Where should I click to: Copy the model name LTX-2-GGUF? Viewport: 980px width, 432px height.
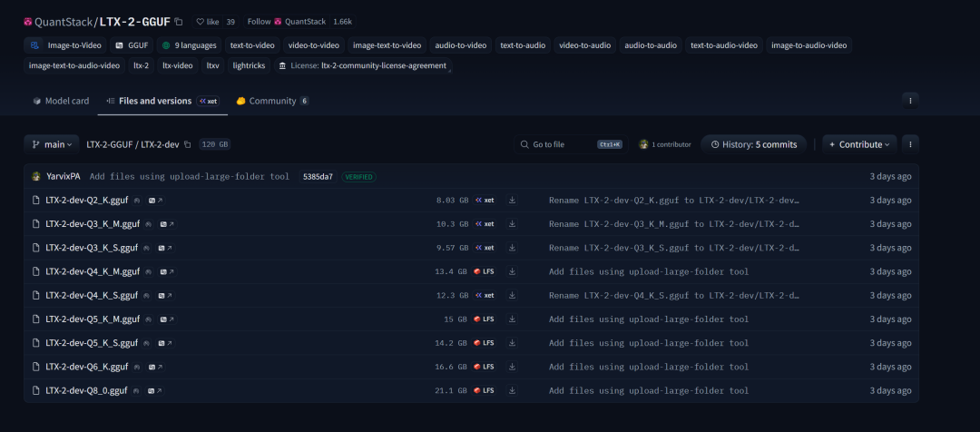click(x=179, y=22)
